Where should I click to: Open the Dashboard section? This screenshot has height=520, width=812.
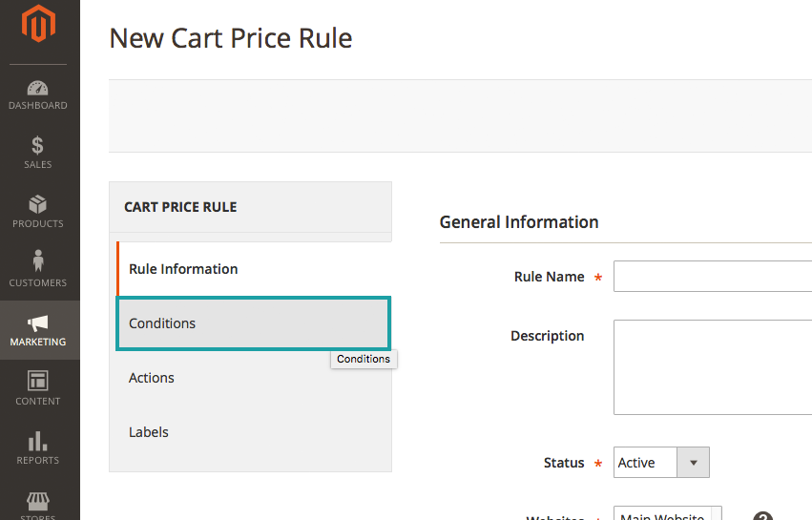(x=38, y=95)
